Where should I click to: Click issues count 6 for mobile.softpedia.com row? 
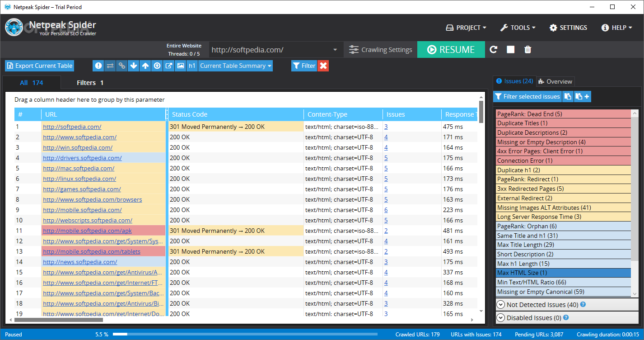point(386,210)
